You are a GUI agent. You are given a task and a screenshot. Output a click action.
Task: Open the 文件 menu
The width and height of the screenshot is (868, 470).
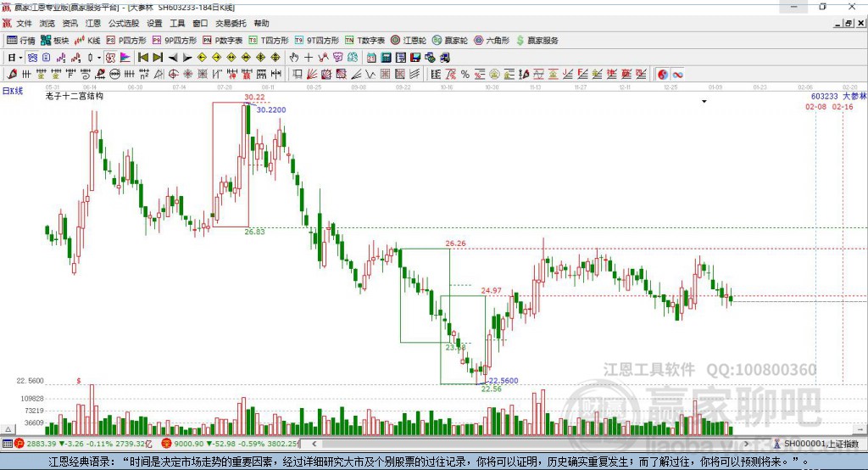(24, 23)
